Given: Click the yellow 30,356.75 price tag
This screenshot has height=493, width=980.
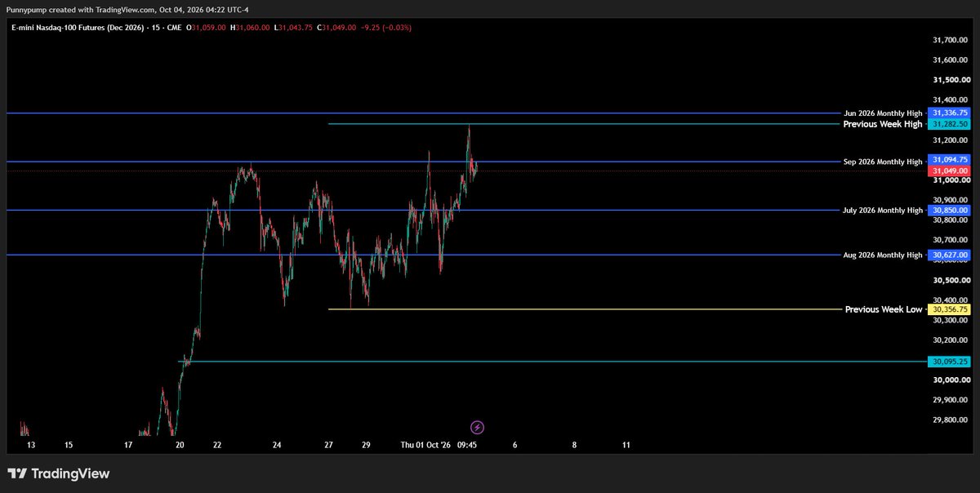Looking at the screenshot, I should click(x=948, y=309).
